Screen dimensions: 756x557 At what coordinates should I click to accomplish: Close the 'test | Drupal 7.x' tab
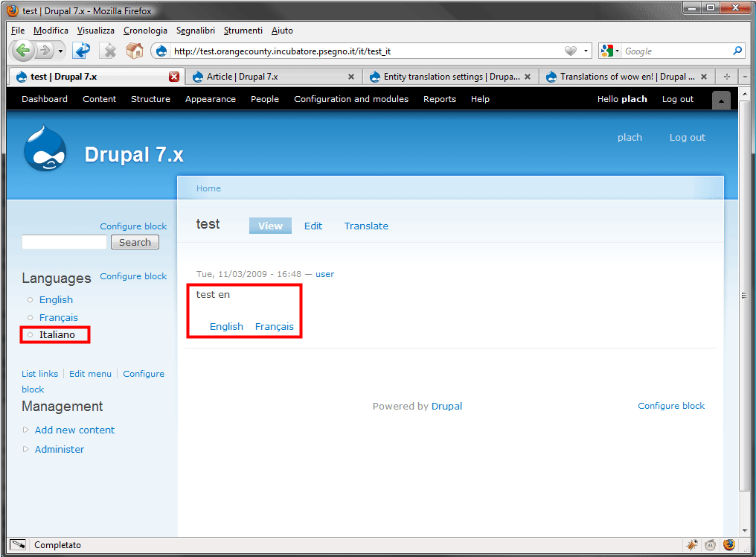(174, 77)
